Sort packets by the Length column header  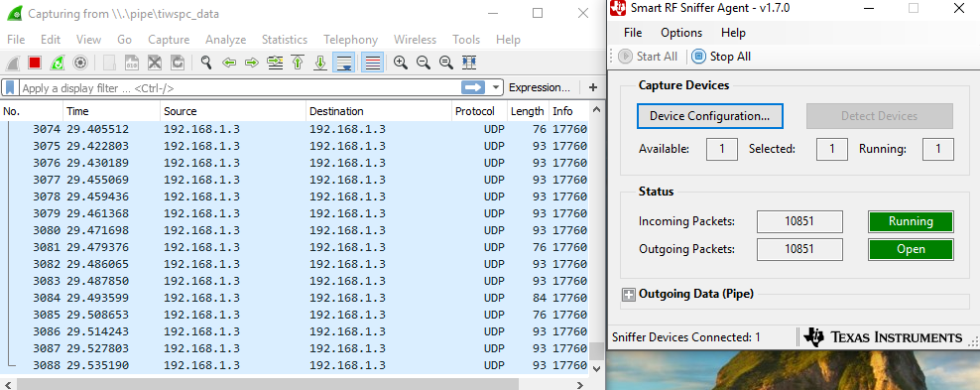pyautogui.click(x=528, y=111)
